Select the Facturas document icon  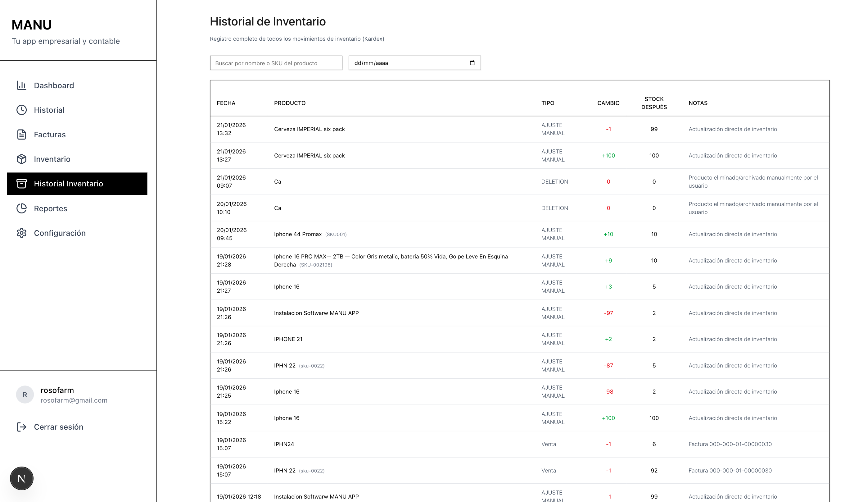pos(22,135)
